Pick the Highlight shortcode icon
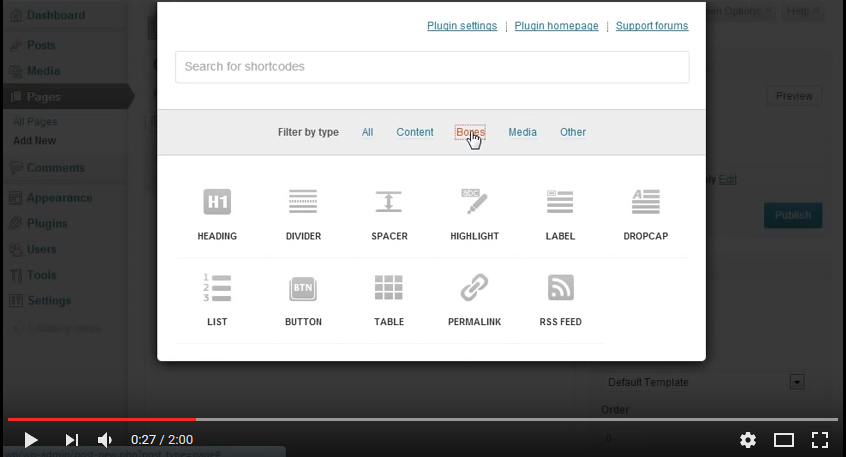The height and width of the screenshot is (457, 846). [x=474, y=202]
